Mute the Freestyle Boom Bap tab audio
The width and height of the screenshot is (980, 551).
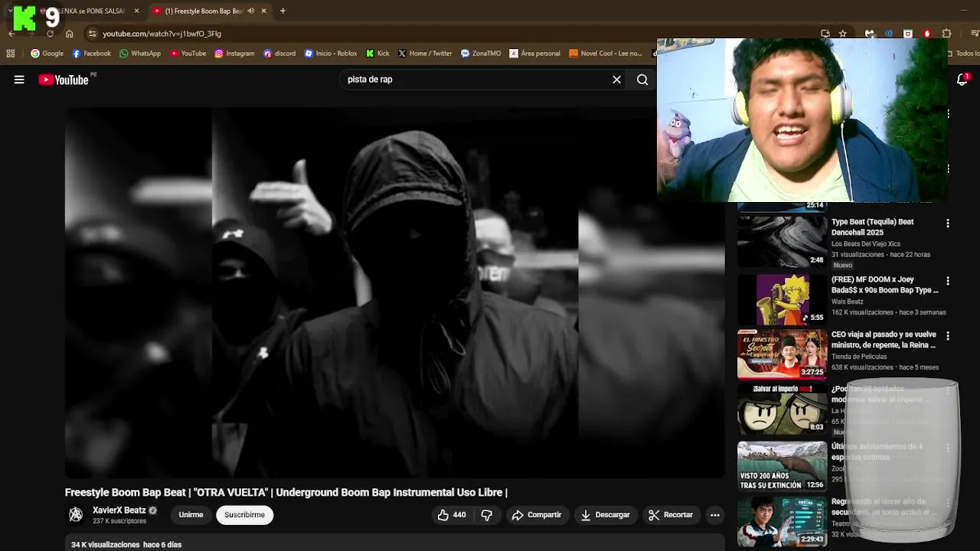[250, 11]
